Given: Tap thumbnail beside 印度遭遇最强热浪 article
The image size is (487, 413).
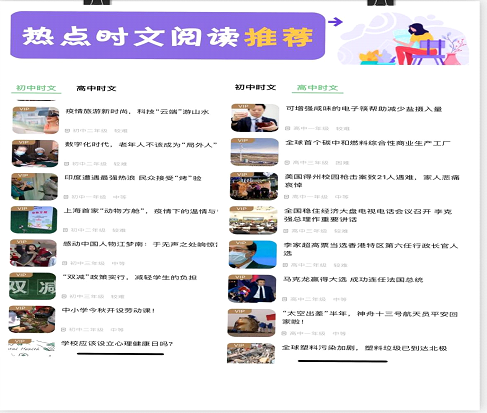Looking at the screenshot, I should coord(34,186).
